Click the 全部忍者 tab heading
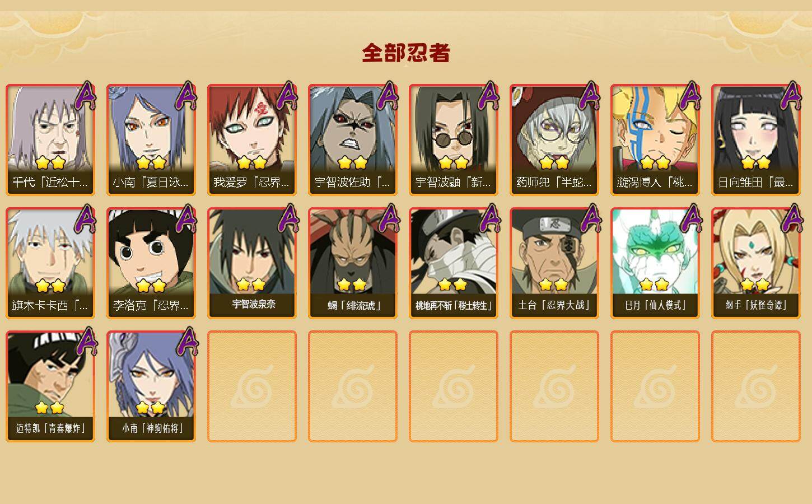 406,53
